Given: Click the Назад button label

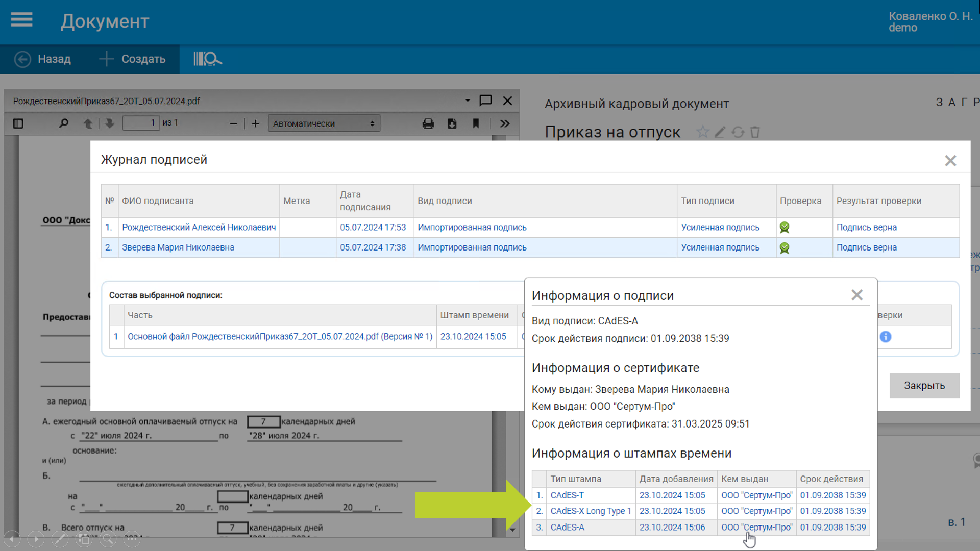Looking at the screenshot, I should (54, 59).
